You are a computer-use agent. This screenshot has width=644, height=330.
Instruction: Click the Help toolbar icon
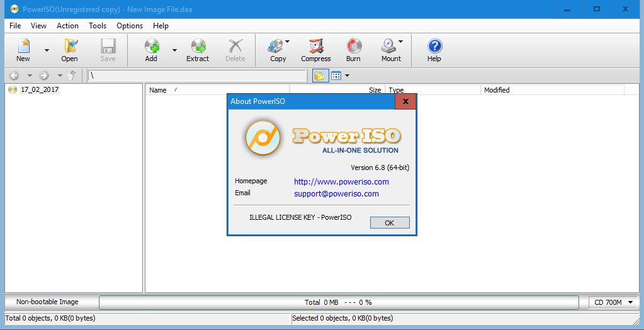point(434,50)
